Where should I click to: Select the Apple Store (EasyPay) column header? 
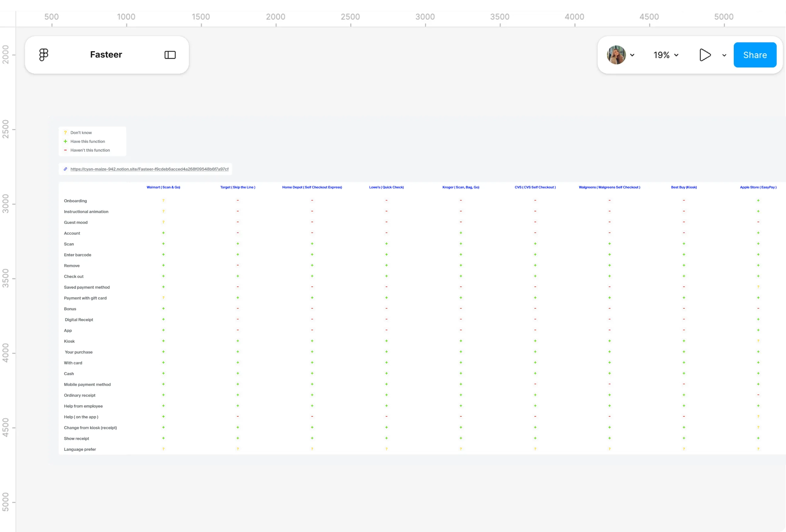coord(758,187)
